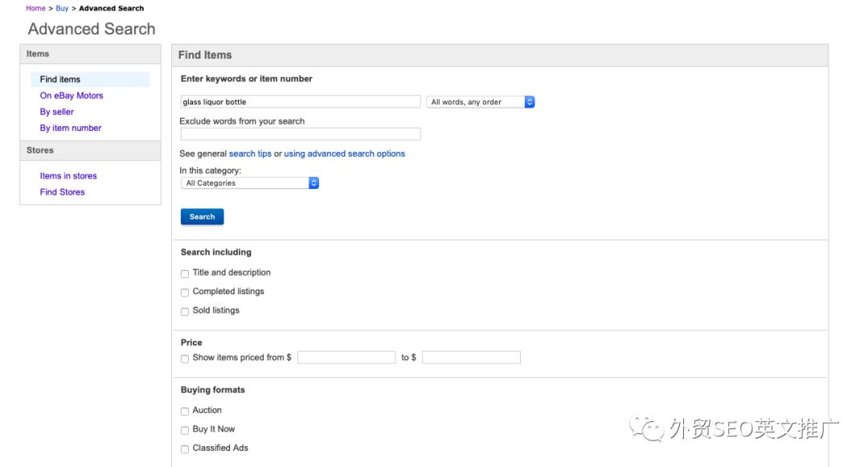Go to By seller search
This screenshot has width=868, height=467.
click(56, 112)
